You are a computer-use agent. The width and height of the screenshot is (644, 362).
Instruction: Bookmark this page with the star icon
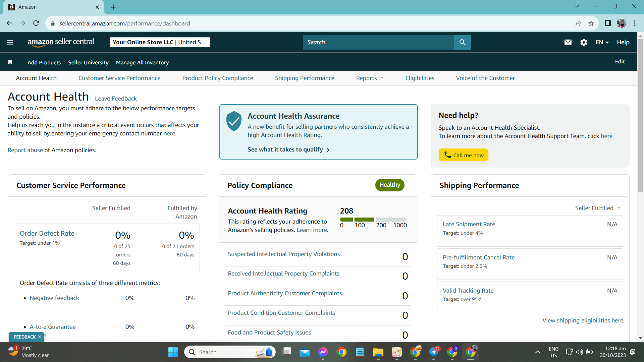(x=591, y=23)
